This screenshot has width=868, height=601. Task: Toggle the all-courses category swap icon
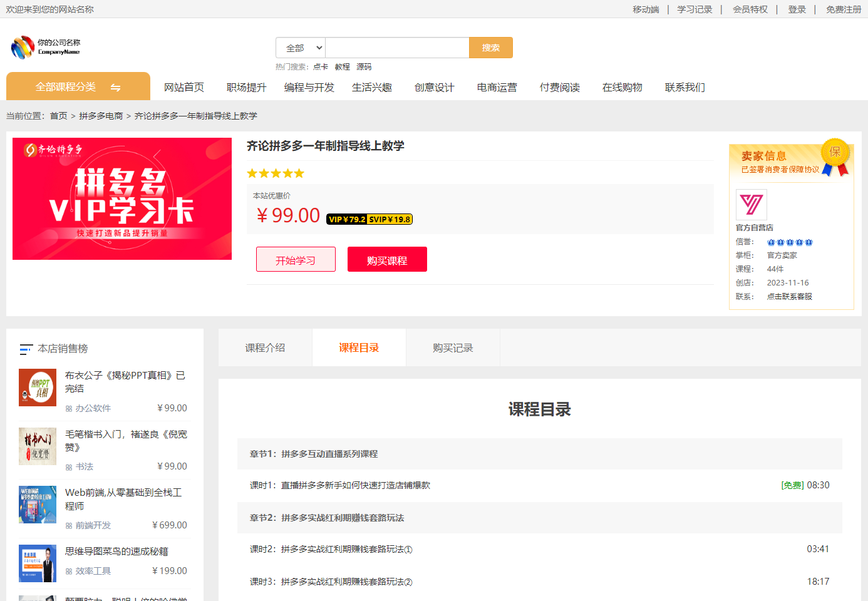pos(116,88)
